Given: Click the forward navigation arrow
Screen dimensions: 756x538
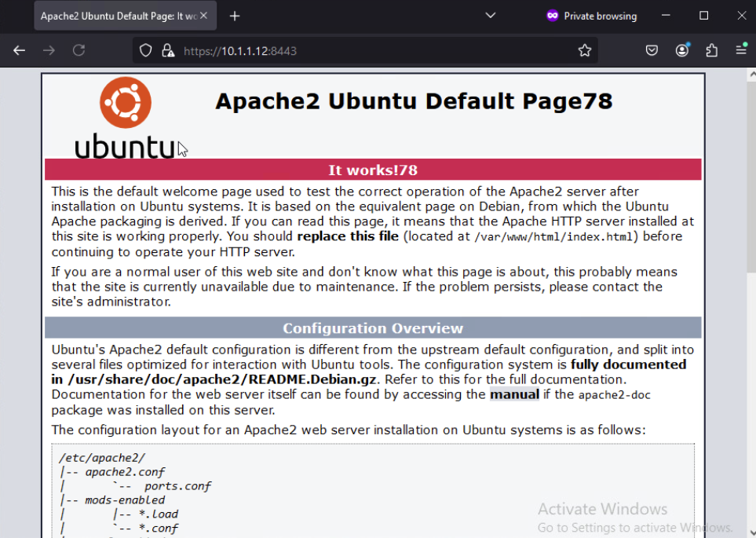Looking at the screenshot, I should tap(48, 49).
